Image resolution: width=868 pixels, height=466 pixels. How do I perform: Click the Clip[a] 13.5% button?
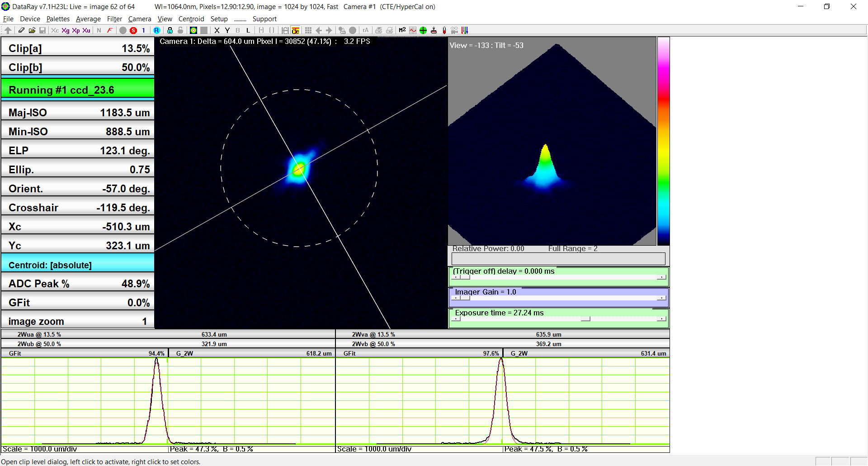78,48
